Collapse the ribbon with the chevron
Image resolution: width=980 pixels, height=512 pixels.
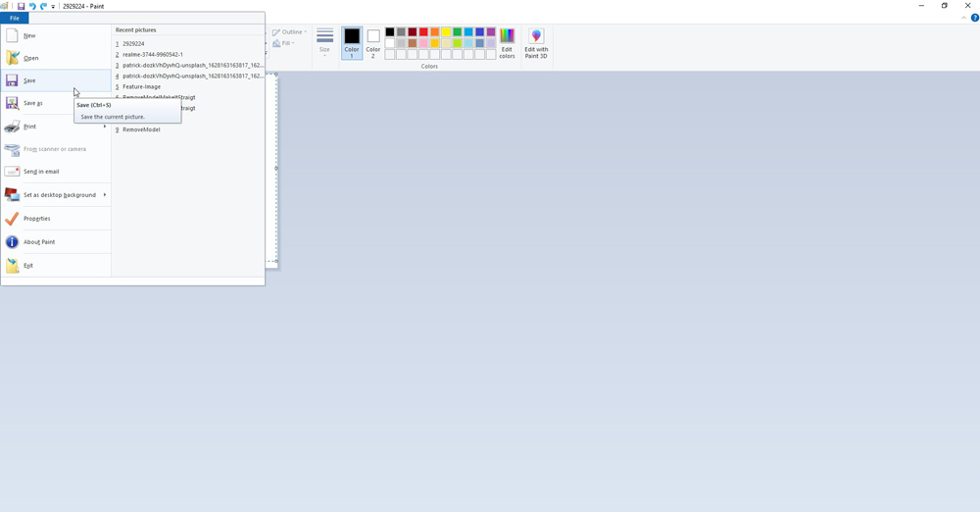tap(963, 19)
